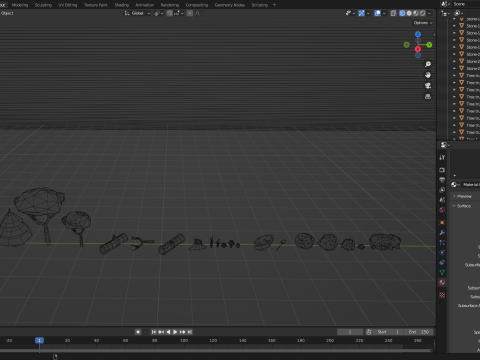Open the World properties tab

(x=442, y=210)
